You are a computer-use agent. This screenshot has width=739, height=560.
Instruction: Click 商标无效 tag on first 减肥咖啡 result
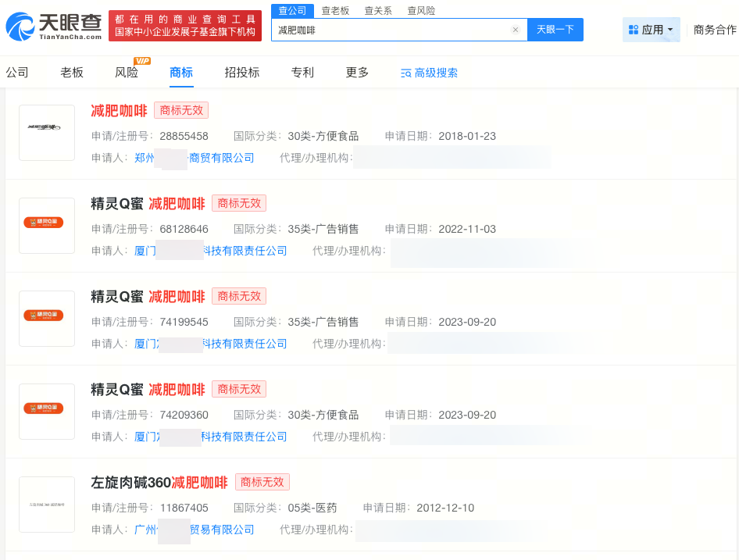[x=181, y=110]
